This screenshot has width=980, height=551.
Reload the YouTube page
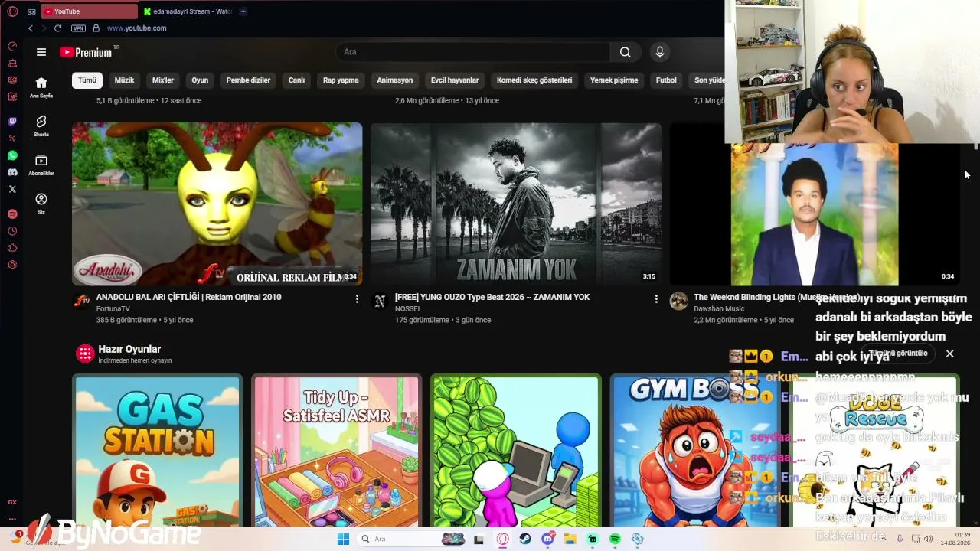(57, 28)
